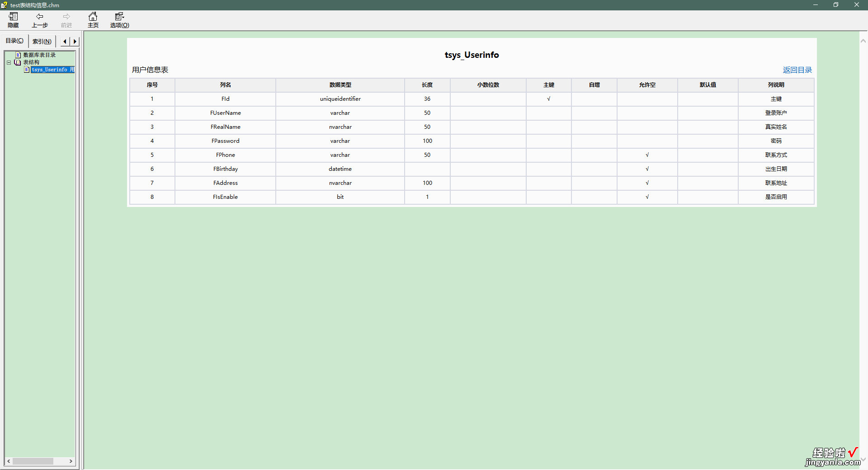Click the nullable check mark in FPhone row
868x470 pixels.
[647, 155]
